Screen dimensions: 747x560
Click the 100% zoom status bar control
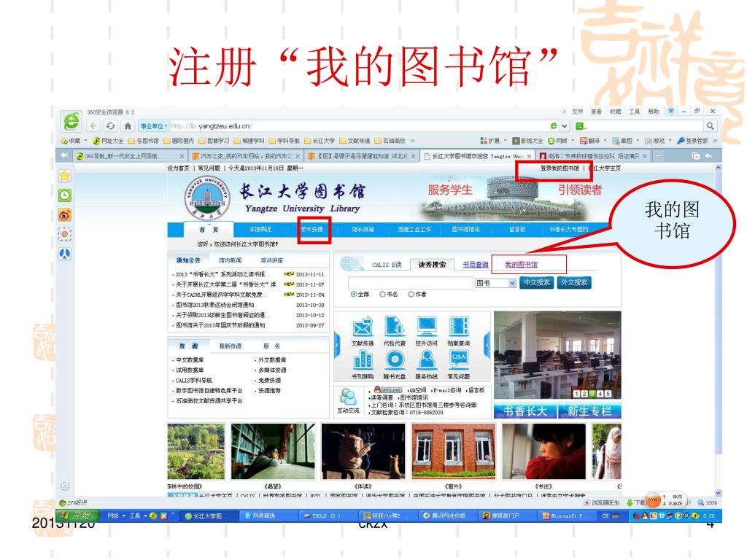(x=708, y=503)
